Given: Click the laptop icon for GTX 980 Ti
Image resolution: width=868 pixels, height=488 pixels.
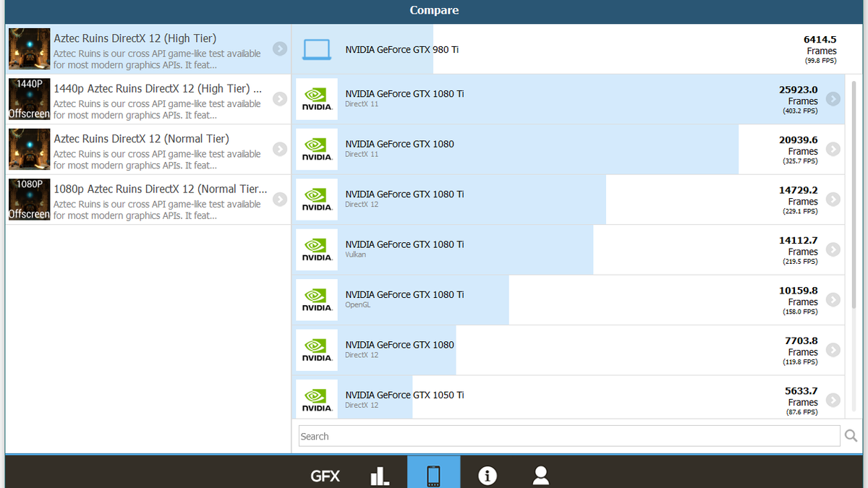Looking at the screenshot, I should point(317,50).
